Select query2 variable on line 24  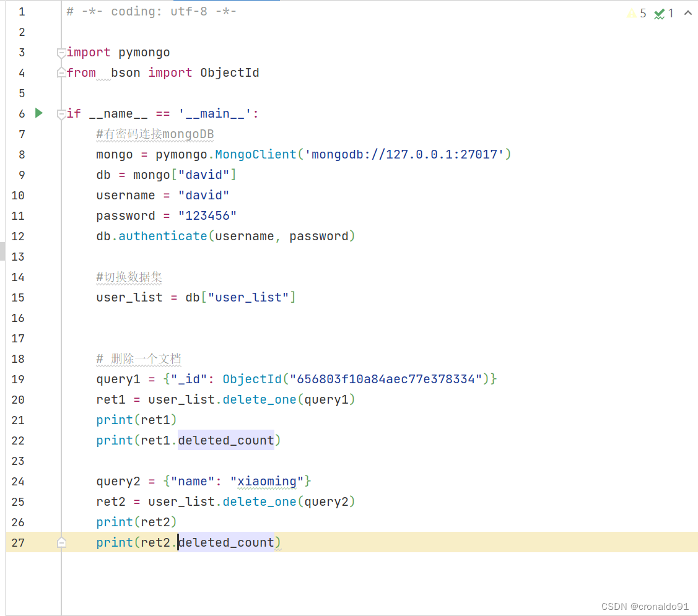coord(118,482)
